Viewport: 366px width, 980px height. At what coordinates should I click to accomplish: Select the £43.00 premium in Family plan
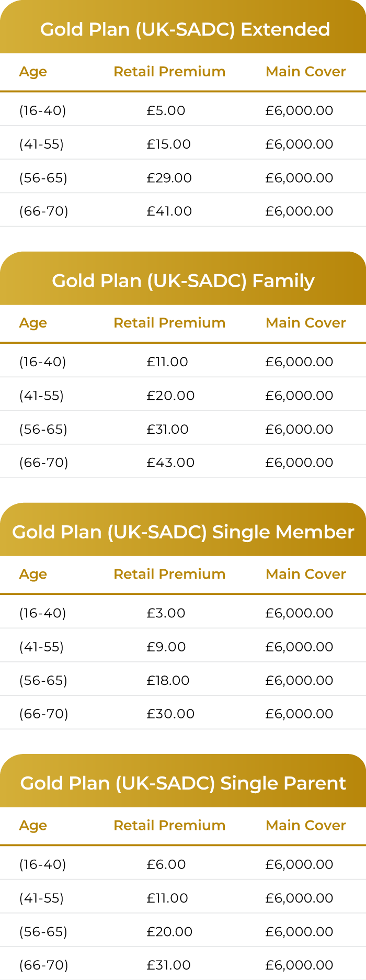tap(170, 463)
